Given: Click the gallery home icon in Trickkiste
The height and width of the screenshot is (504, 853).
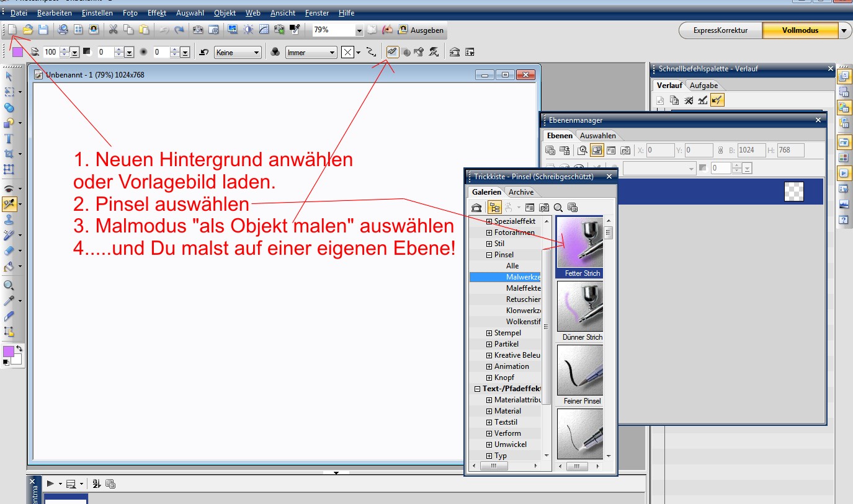Looking at the screenshot, I should click(x=476, y=208).
